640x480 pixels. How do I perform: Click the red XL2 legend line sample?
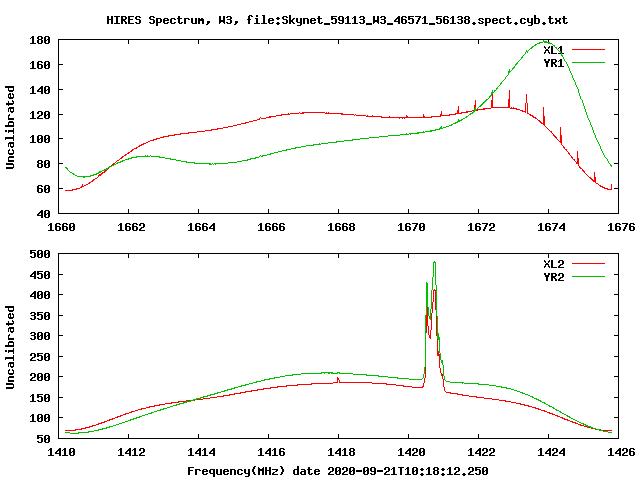coord(589,264)
